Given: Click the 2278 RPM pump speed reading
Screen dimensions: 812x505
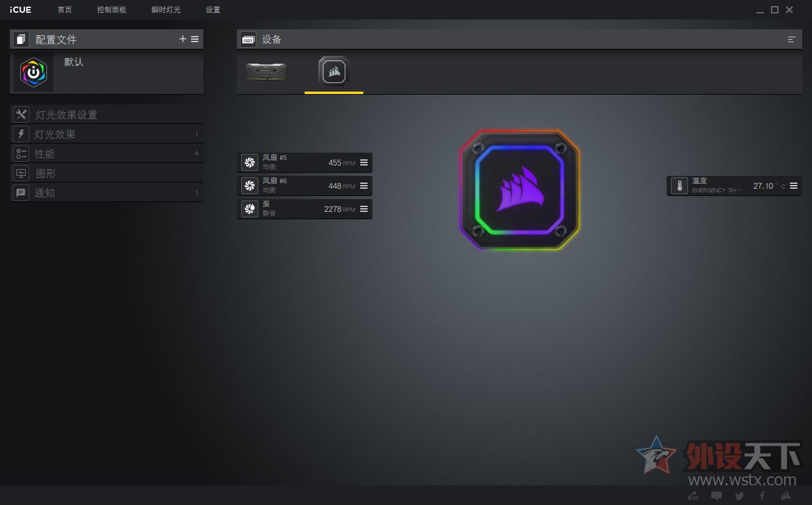Looking at the screenshot, I should [x=339, y=209].
